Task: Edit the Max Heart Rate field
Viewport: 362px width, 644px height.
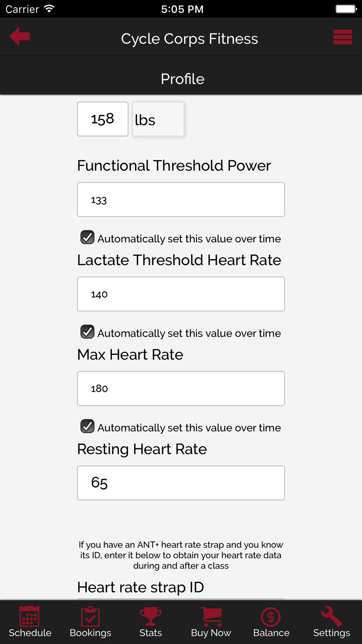Action: pos(181,389)
